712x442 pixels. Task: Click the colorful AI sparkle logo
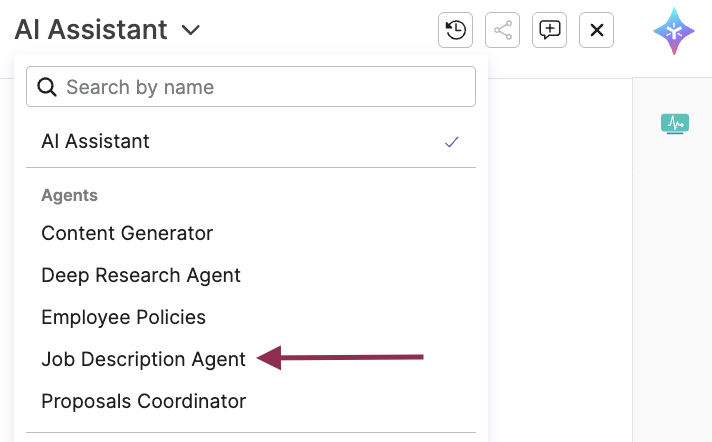point(674,30)
